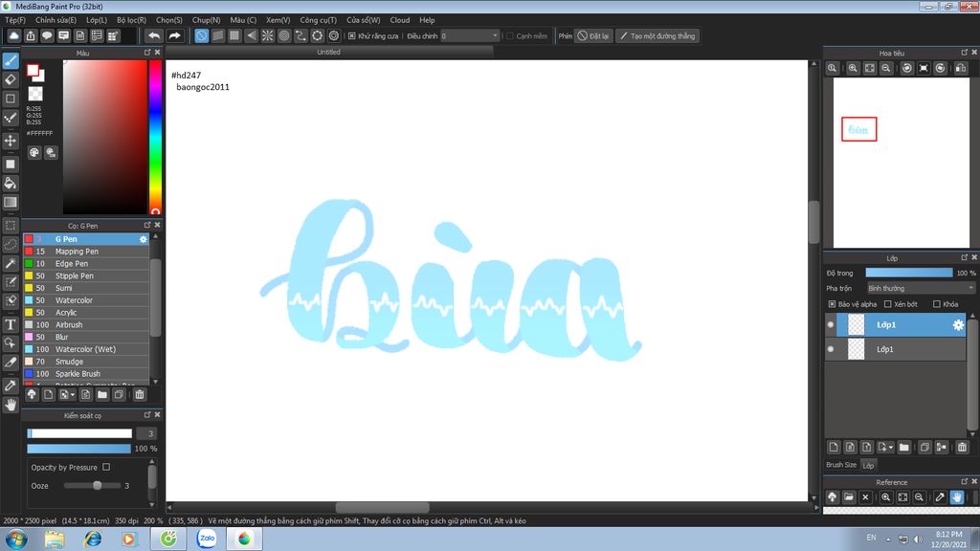Select the Eraser tool in left toolbar

click(10, 79)
